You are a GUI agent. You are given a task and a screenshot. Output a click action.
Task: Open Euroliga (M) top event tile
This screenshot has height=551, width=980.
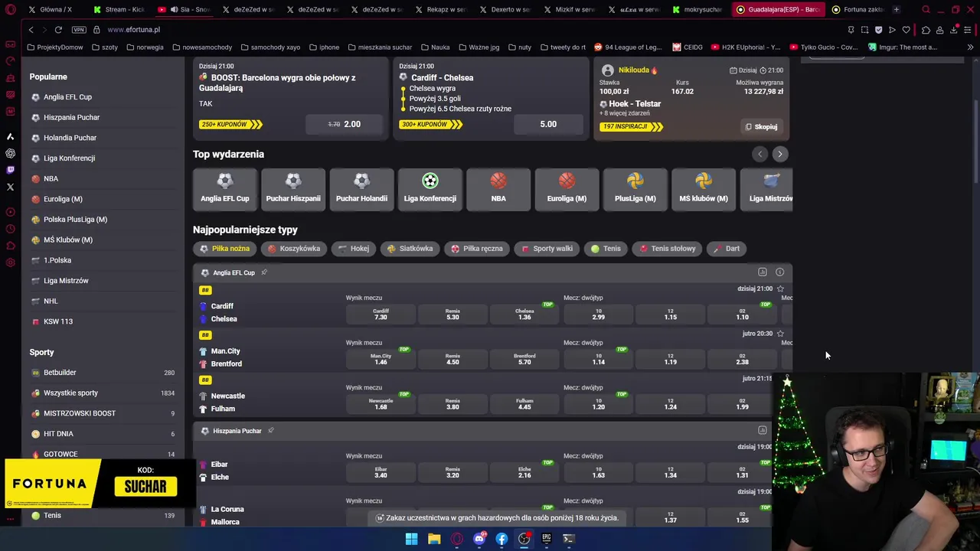point(567,189)
